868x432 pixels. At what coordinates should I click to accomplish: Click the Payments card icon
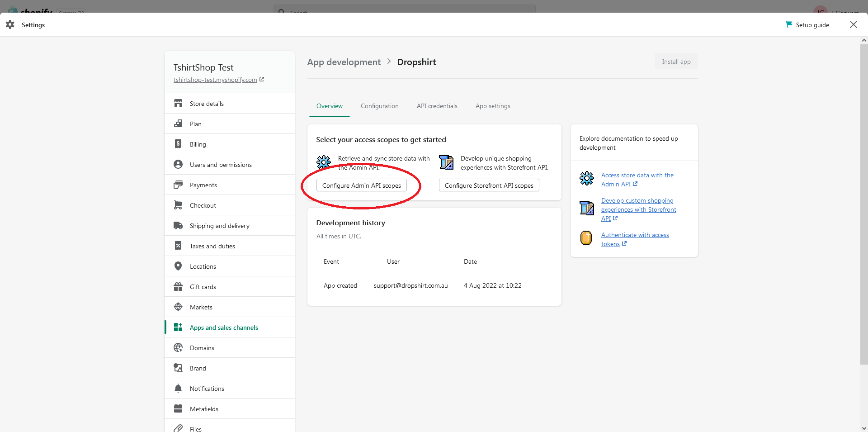pos(178,185)
